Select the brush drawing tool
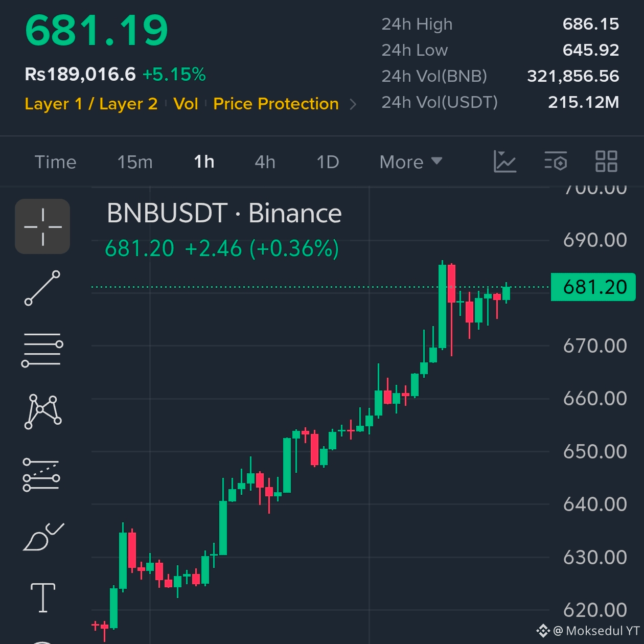 (x=43, y=537)
